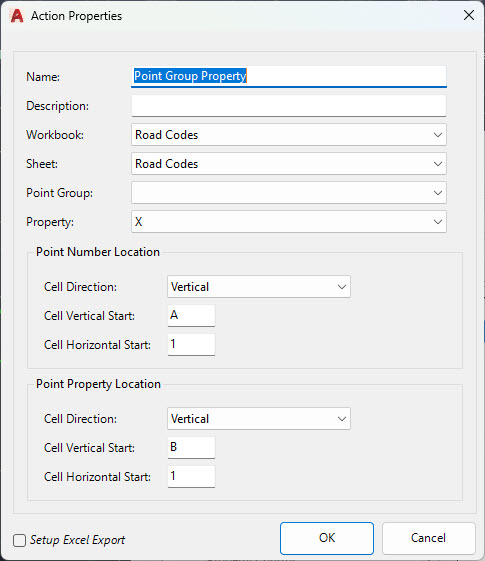Open Point Property Location Cell Direction dropdown
This screenshot has height=561, width=485.
coord(259,419)
